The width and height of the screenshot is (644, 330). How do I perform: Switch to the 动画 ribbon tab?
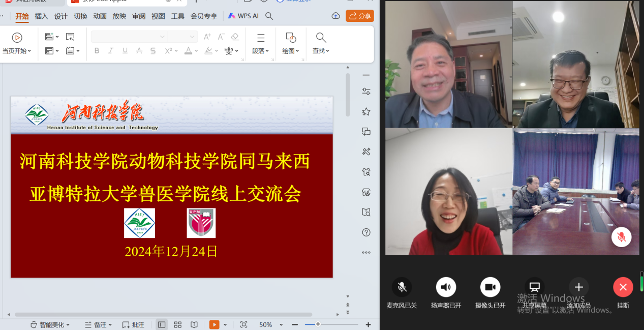(100, 16)
